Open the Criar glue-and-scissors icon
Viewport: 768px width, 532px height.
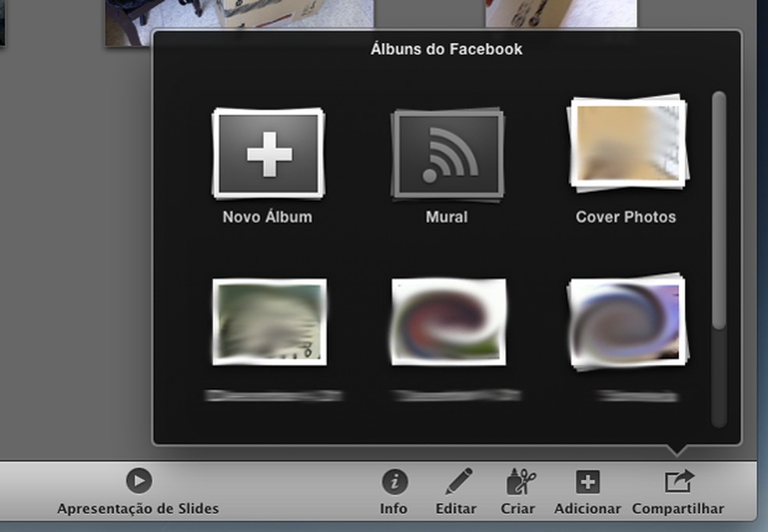(520, 481)
